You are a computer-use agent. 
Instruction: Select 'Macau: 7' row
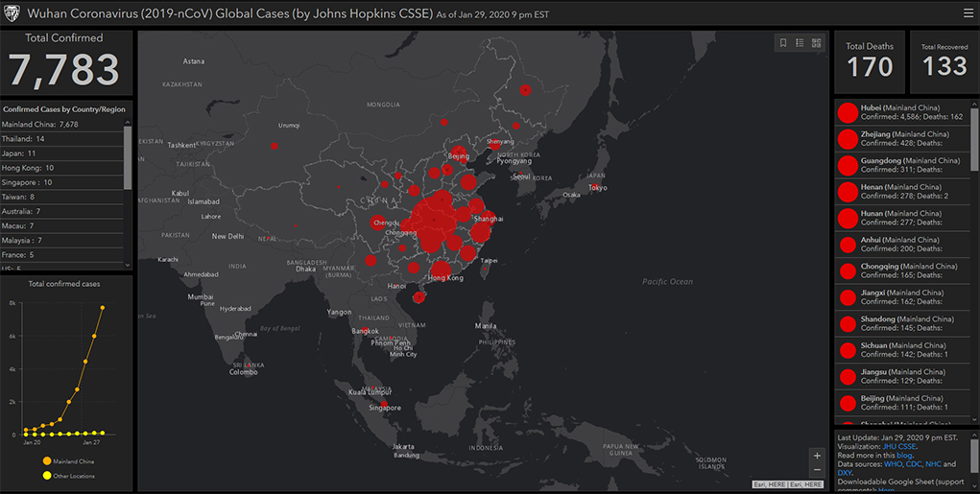point(61,226)
